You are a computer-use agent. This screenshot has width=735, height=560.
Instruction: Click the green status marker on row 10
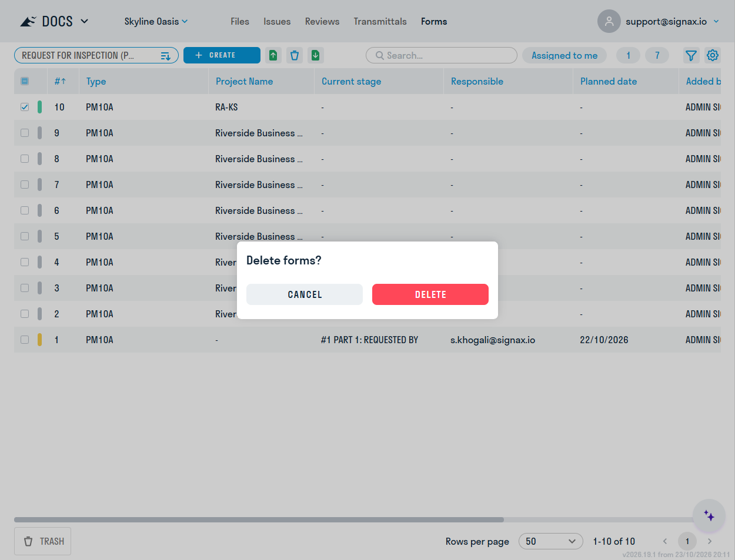(39, 107)
